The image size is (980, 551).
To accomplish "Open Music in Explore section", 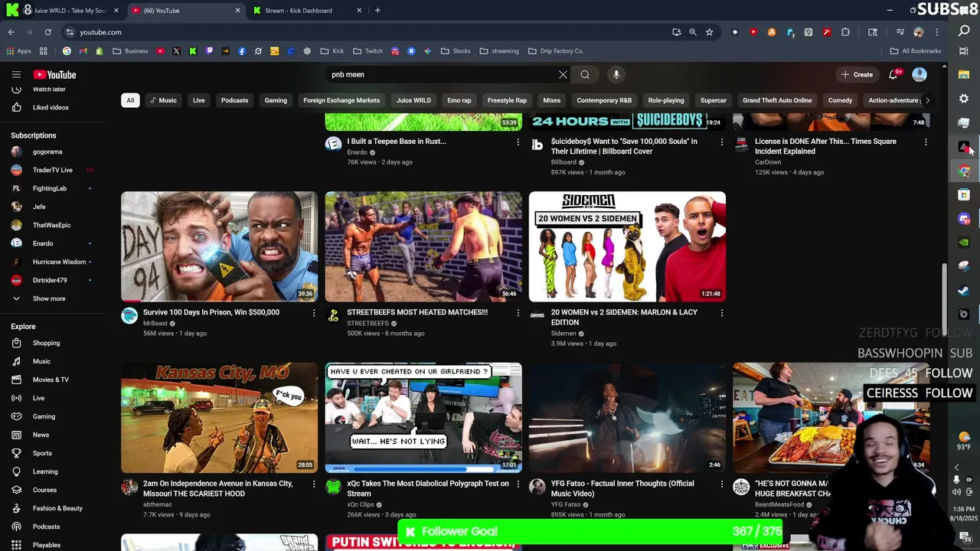I will pyautogui.click(x=41, y=361).
